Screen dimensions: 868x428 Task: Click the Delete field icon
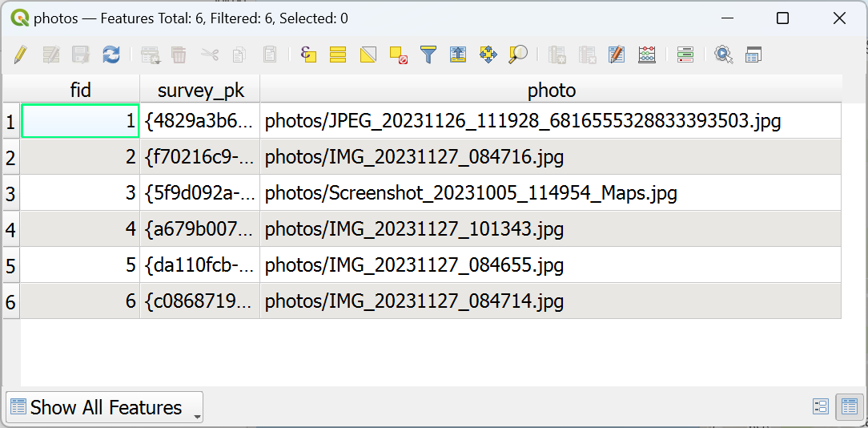click(x=586, y=55)
